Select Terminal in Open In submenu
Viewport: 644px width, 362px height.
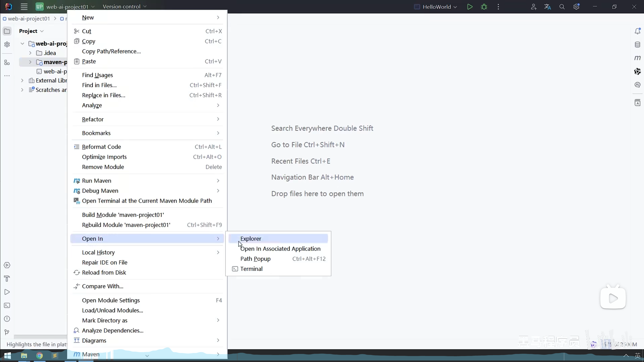pos(251,269)
